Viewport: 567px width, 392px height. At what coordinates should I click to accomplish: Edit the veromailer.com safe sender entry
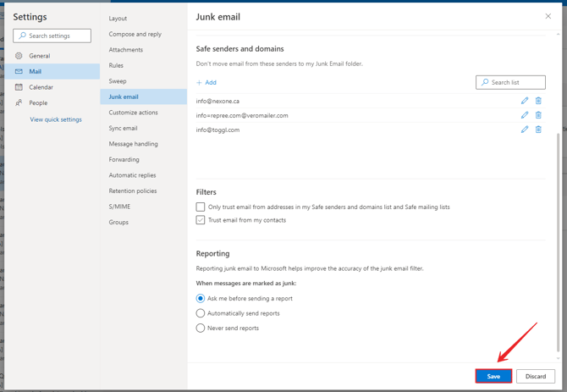tap(525, 115)
